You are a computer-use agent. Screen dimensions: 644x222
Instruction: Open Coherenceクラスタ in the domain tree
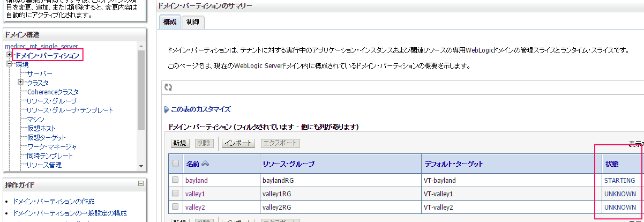point(53,92)
